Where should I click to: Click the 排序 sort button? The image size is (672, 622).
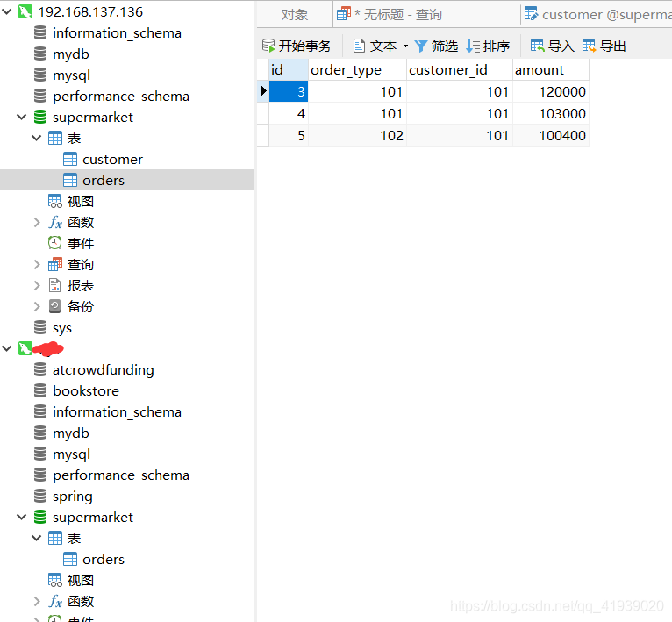[x=488, y=46]
